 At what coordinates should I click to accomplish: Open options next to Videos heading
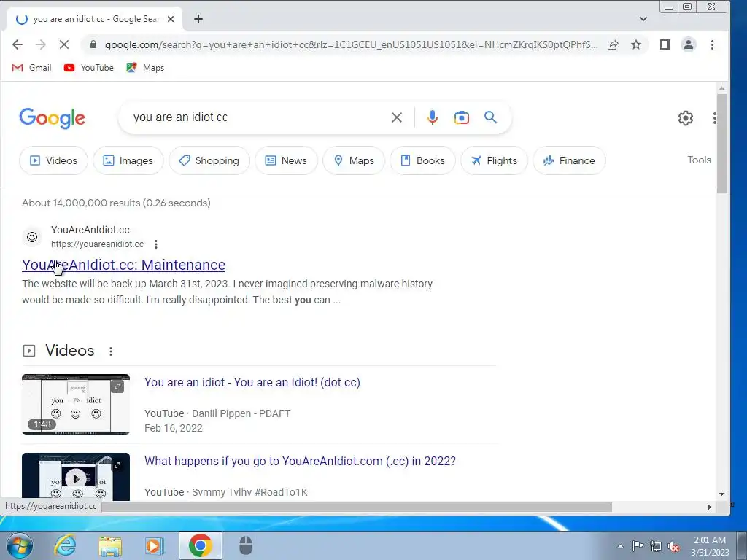111,351
